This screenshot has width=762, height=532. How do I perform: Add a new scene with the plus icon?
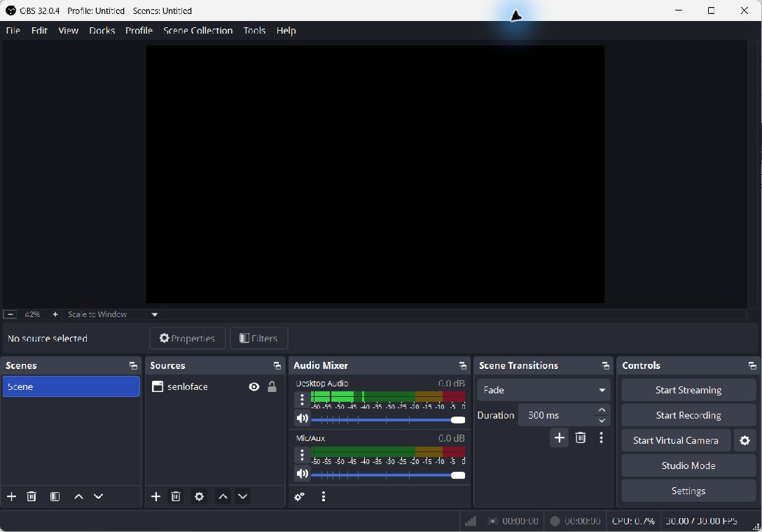click(12, 496)
